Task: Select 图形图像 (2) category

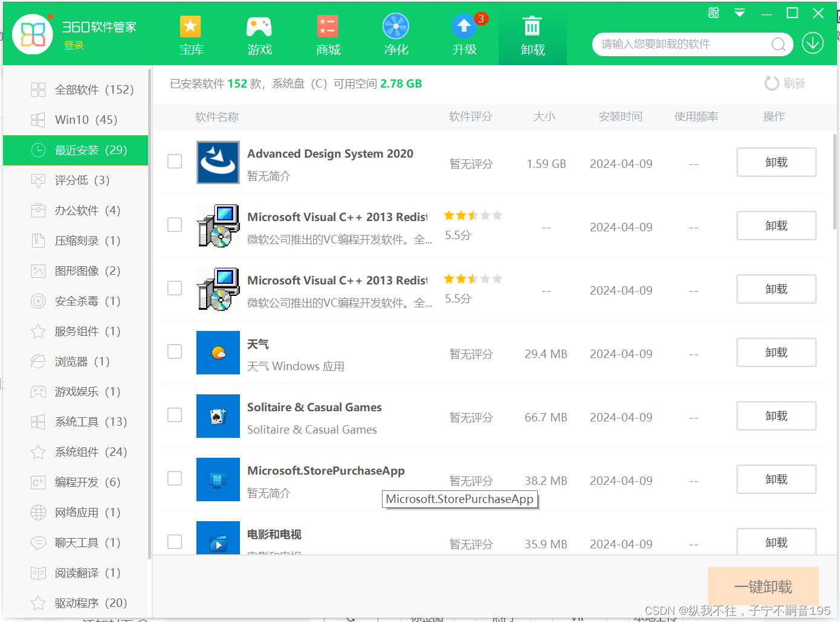Action: [76, 271]
